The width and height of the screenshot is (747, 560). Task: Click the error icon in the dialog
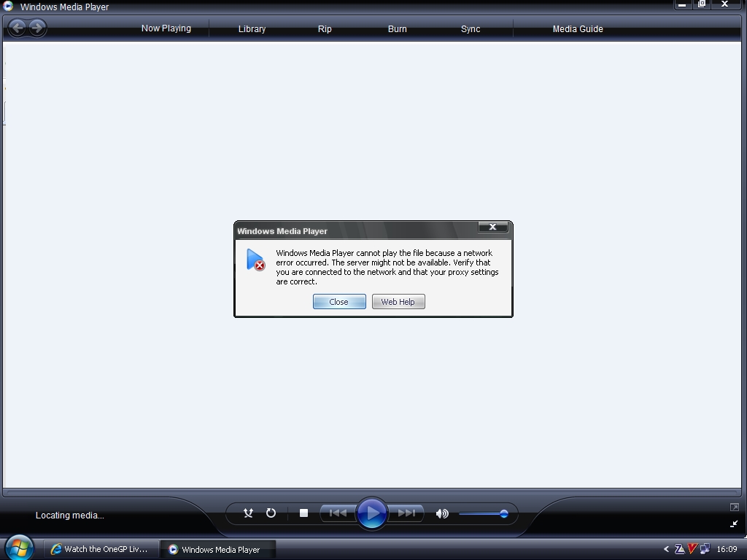click(x=256, y=260)
